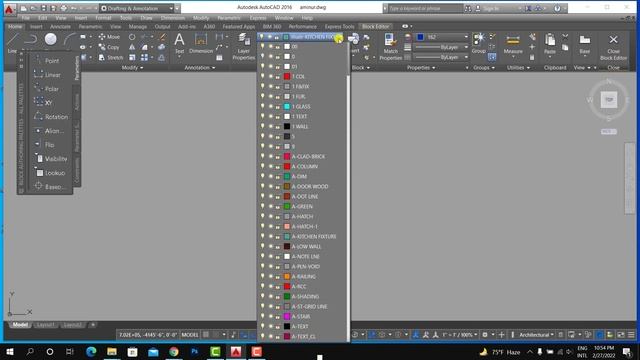
Task: Select the Circle tool
Action: (x=51, y=40)
